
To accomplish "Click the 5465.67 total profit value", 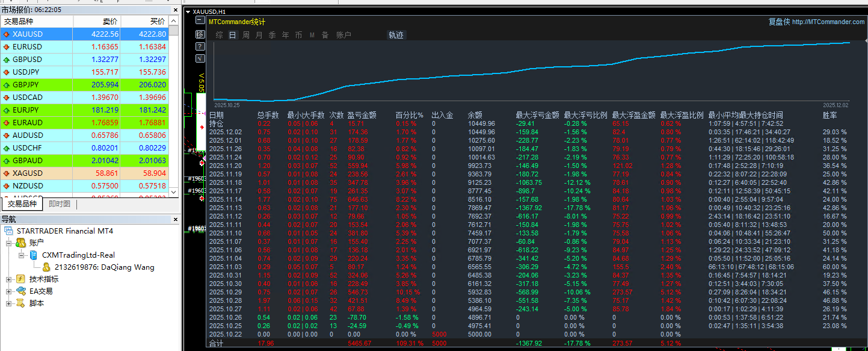I will [360, 344].
